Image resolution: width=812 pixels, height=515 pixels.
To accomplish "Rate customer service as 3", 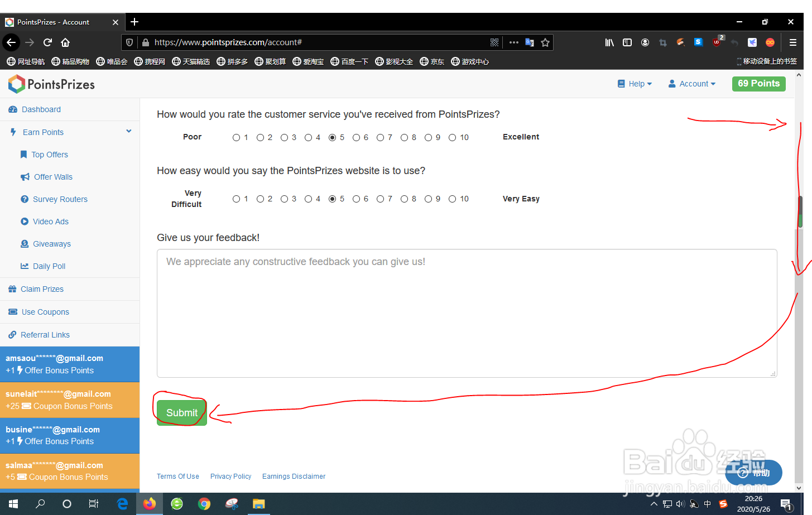I will click(284, 137).
